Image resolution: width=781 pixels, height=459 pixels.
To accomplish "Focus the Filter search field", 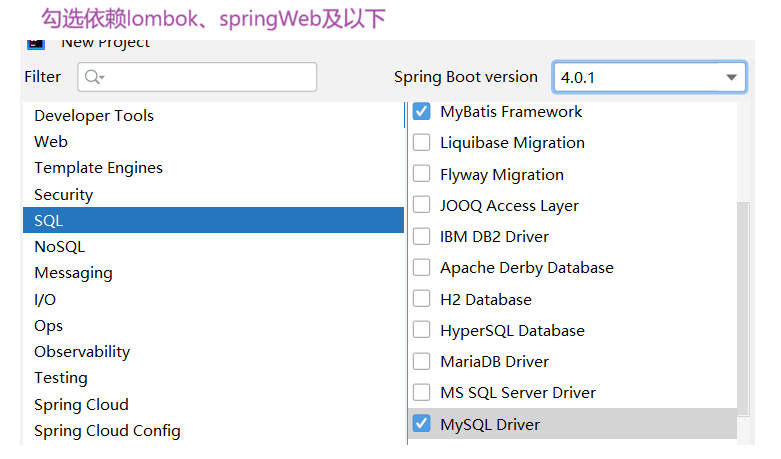I will tap(197, 77).
